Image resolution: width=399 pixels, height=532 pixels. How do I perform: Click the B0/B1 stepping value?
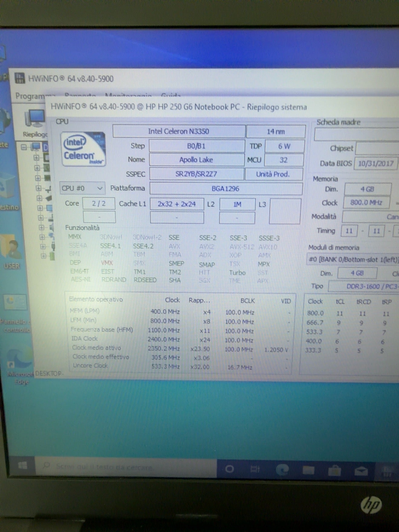pyautogui.click(x=196, y=146)
